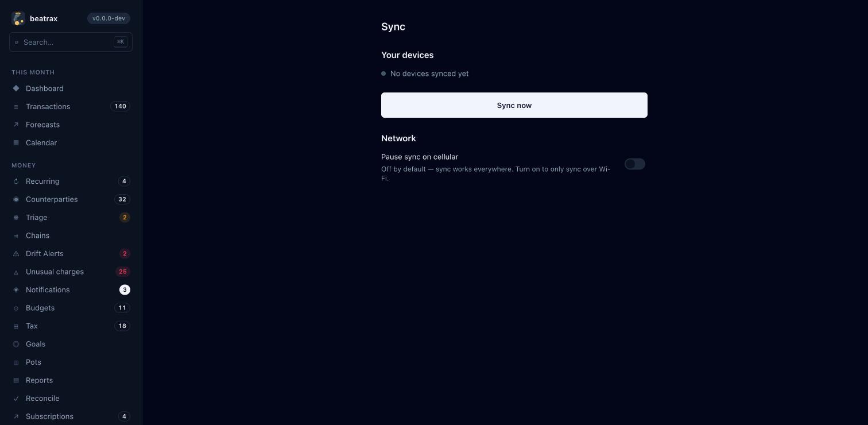
Task: Open Dashboard from sidebar
Action: 71,88
